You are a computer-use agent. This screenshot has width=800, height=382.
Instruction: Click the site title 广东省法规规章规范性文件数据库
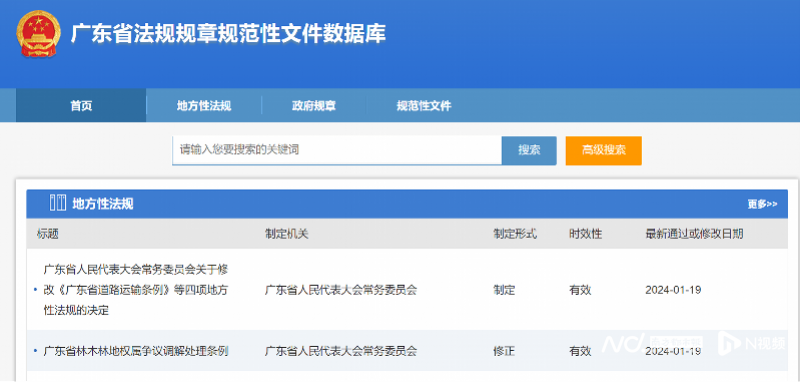pos(228,34)
